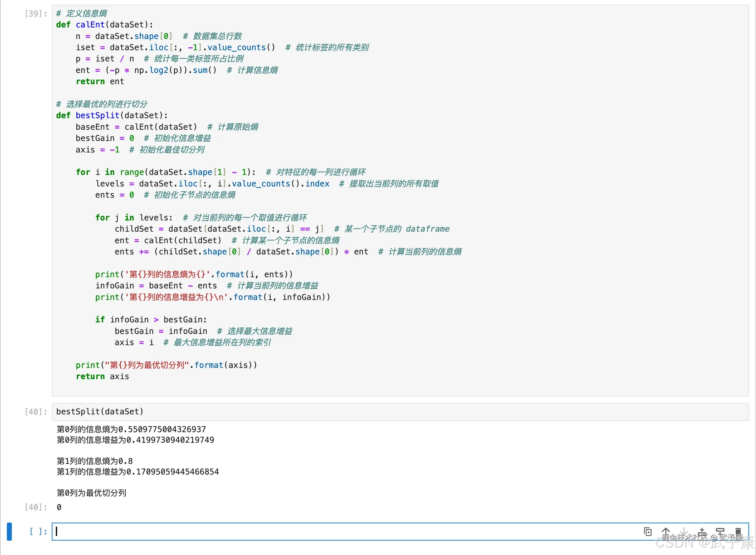Click the def bestSplit(dataSet) line
Viewport: 756px width, 555px height.
[x=112, y=116]
